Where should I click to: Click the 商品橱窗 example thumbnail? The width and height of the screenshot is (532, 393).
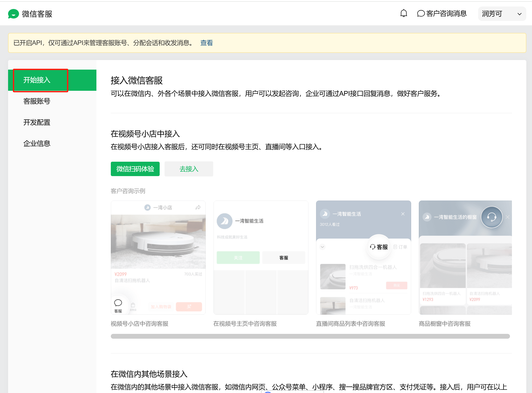click(x=465, y=257)
